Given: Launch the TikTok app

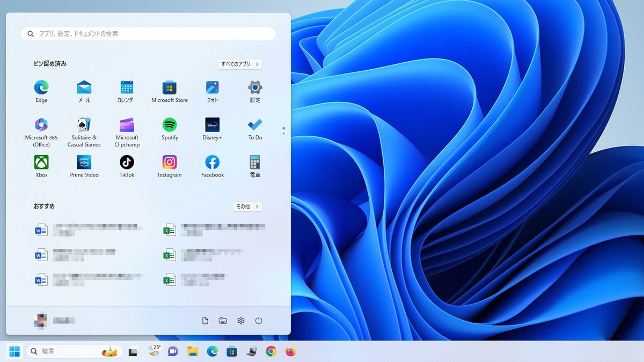Looking at the screenshot, I should point(127,166).
